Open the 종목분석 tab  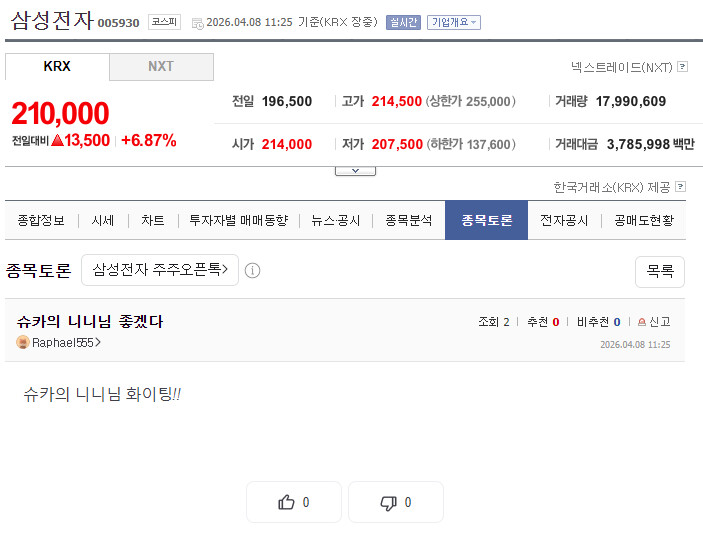tap(408, 220)
